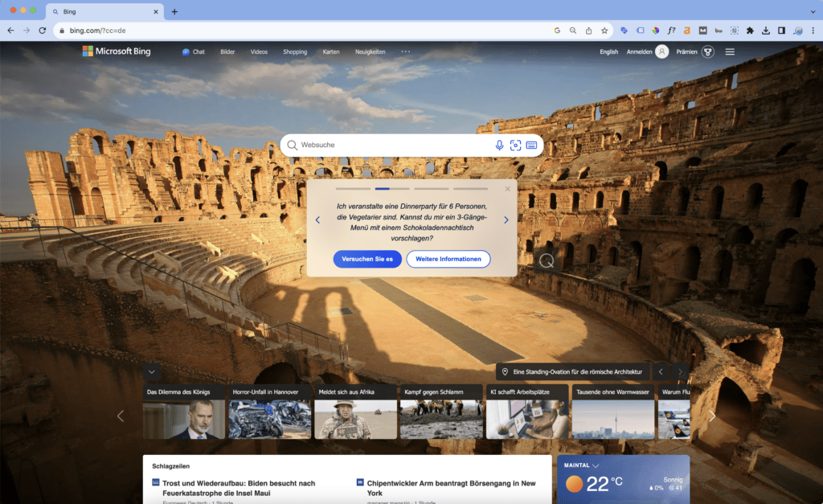Image resolution: width=823 pixels, height=504 pixels.
Task: Click the Rewards trophy icon
Action: pos(708,51)
